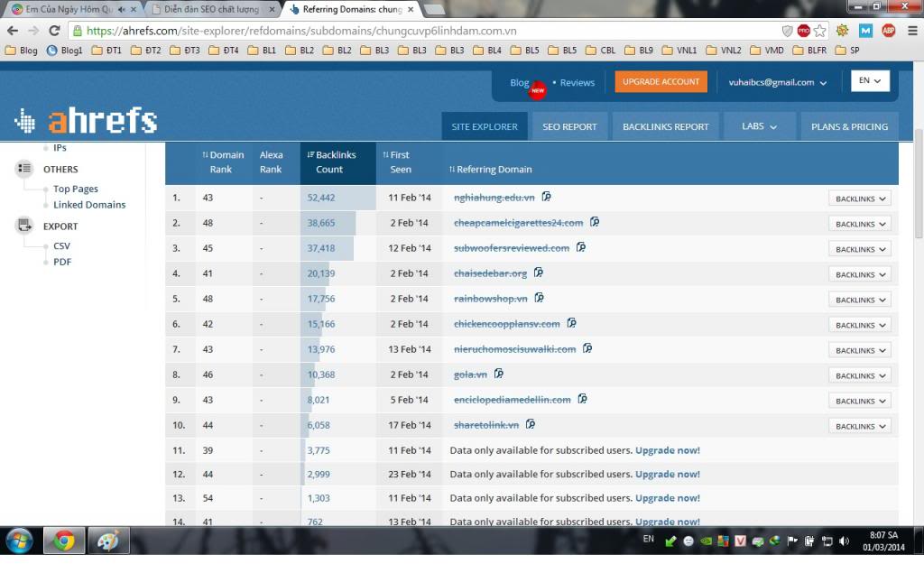Open the EN language dropdown
Screen dimensions: 924x564
point(870,80)
